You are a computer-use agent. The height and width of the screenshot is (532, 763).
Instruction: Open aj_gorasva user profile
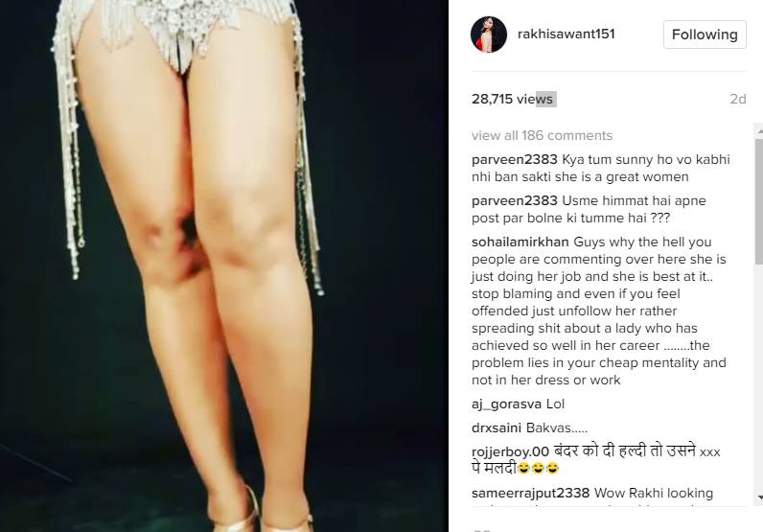[506, 404]
